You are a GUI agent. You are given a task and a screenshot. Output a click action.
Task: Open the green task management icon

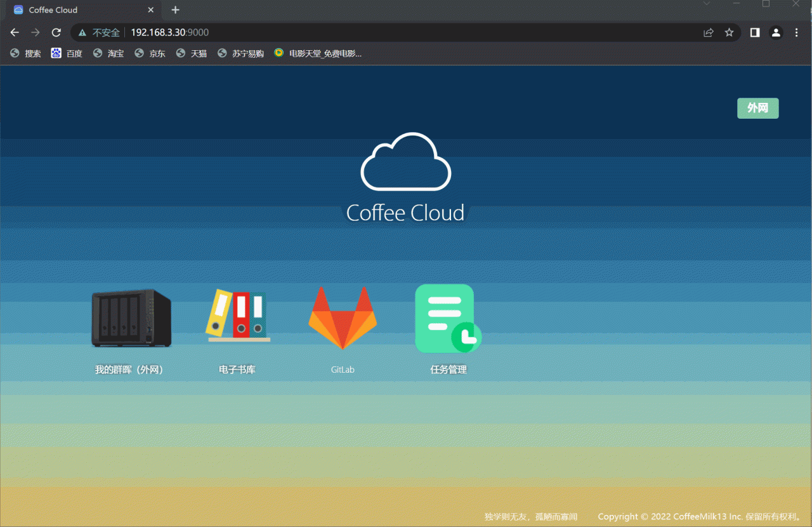[x=448, y=319]
